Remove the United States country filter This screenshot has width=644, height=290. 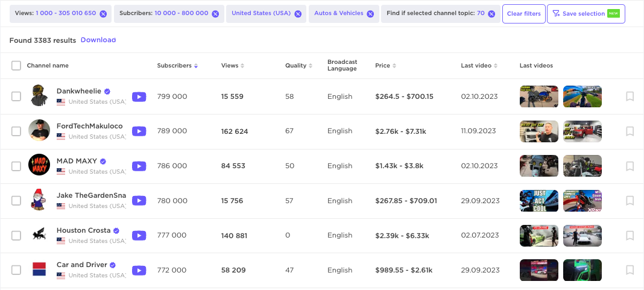click(x=298, y=14)
